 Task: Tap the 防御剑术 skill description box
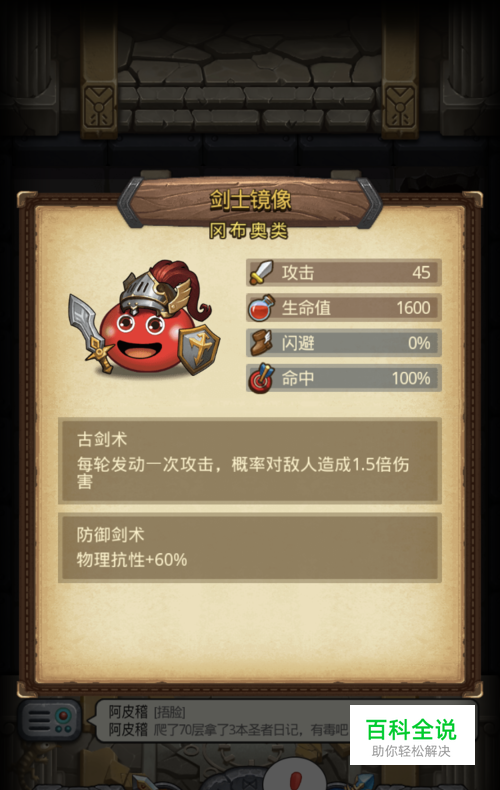pos(250,548)
